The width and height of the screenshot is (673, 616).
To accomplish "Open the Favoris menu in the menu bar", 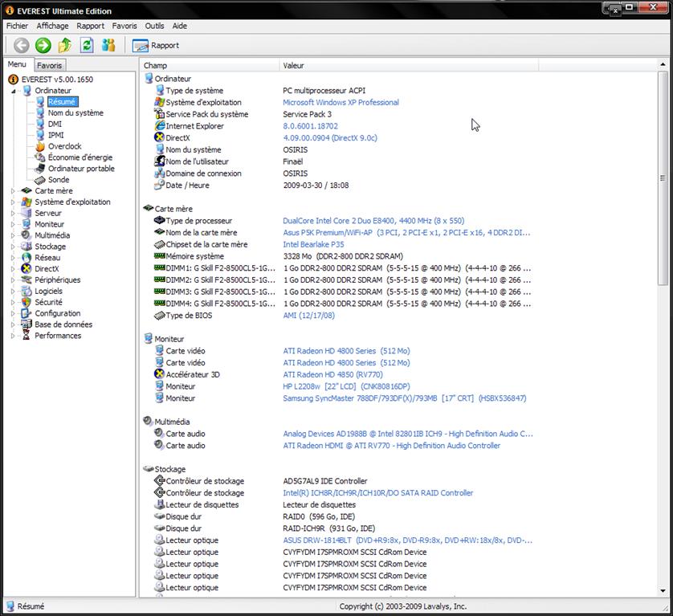I will [124, 26].
